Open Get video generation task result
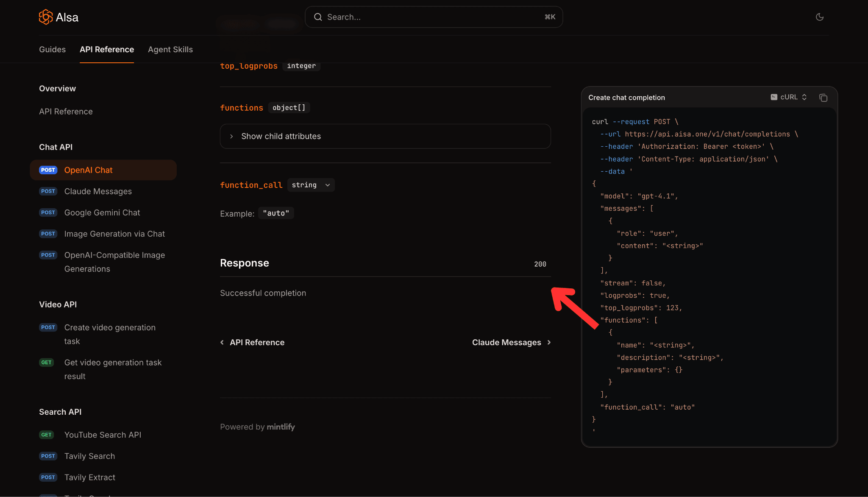868x497 pixels. (113, 369)
